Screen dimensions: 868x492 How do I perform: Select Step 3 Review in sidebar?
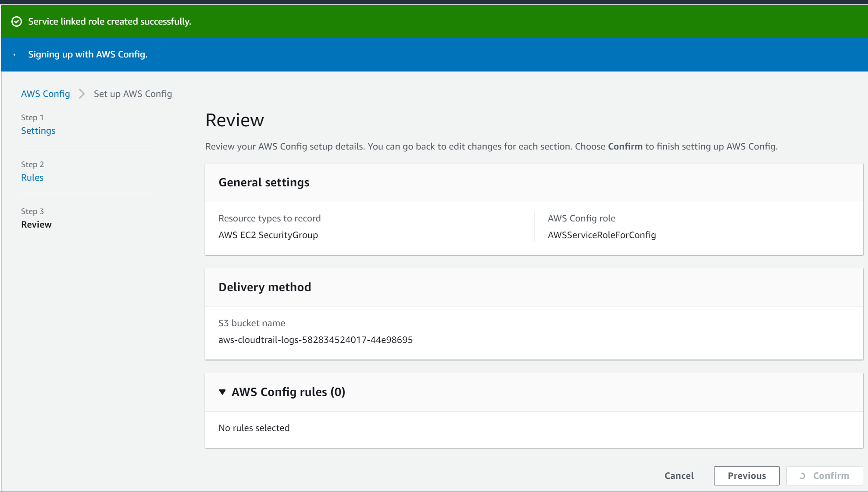36,225
